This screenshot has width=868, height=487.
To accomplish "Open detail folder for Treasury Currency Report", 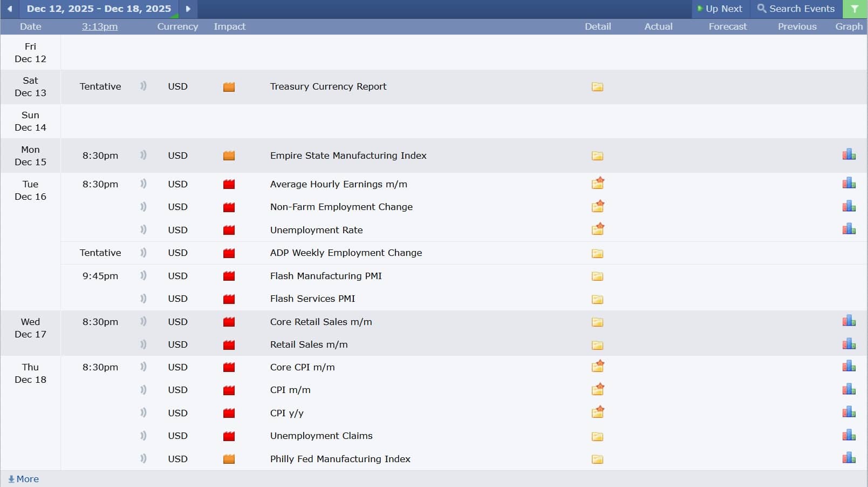I will coord(597,87).
